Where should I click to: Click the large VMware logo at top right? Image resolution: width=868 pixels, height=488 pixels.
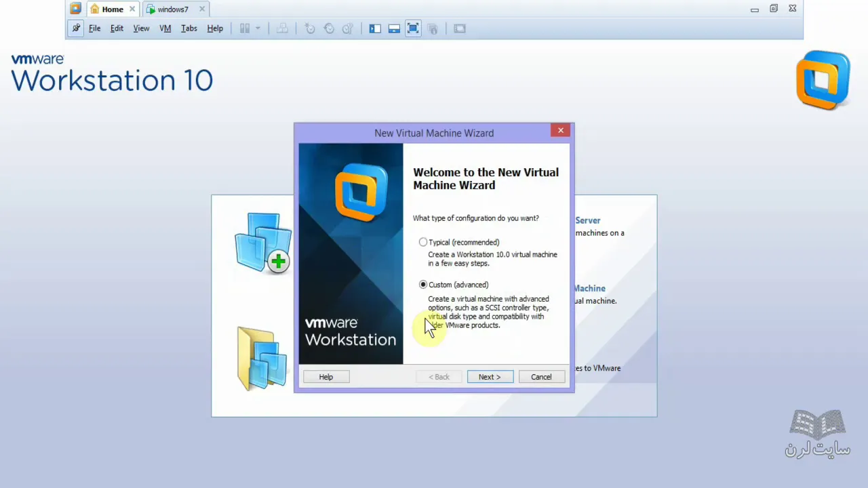pos(823,80)
